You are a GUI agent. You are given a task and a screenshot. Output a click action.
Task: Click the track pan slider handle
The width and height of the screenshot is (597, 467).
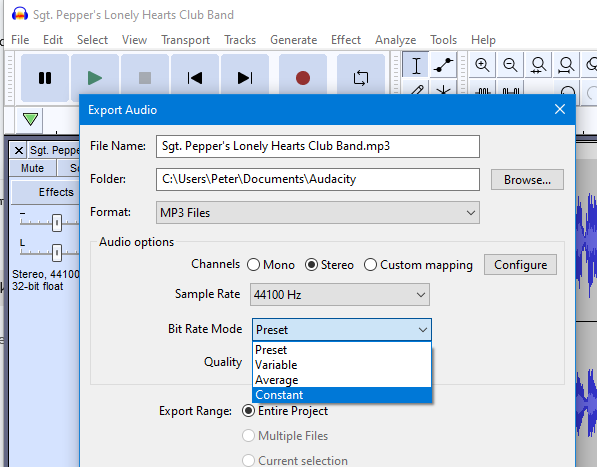pos(57,252)
